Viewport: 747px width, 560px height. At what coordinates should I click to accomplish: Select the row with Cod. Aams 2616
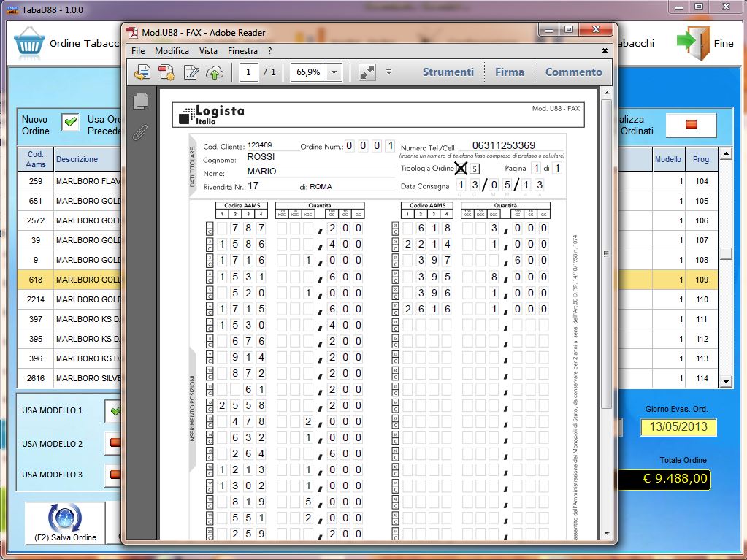tap(69, 378)
